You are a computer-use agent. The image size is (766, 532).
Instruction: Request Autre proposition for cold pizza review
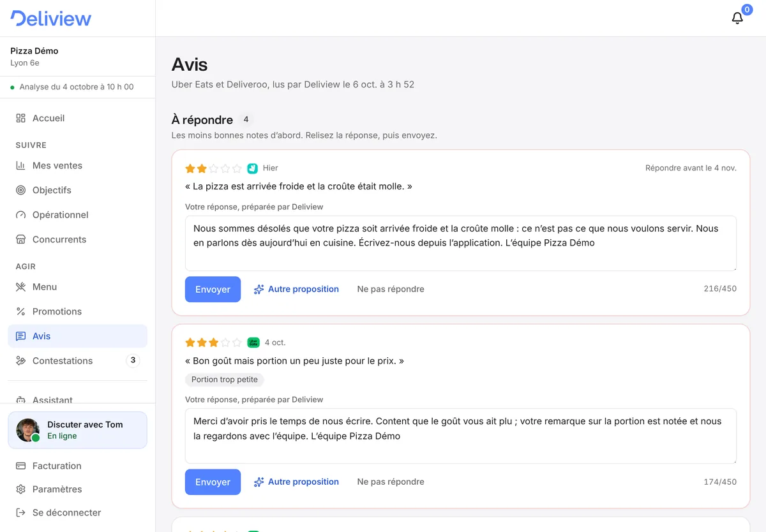point(296,289)
